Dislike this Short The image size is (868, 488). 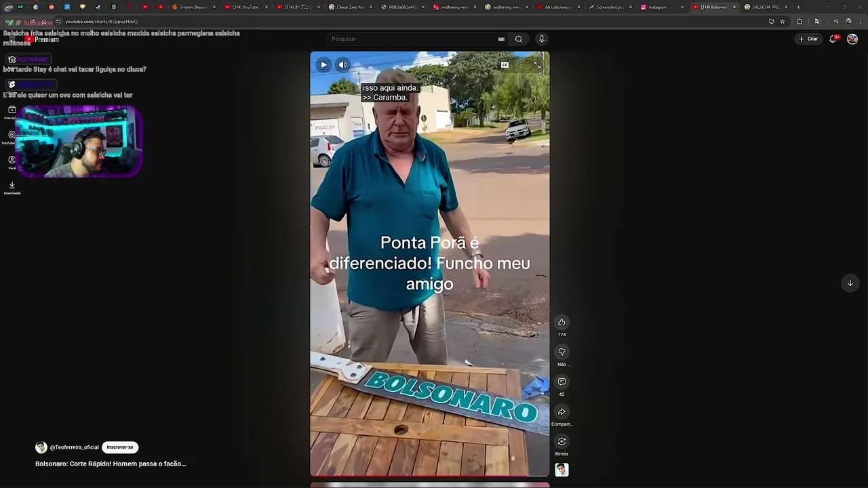tap(561, 352)
